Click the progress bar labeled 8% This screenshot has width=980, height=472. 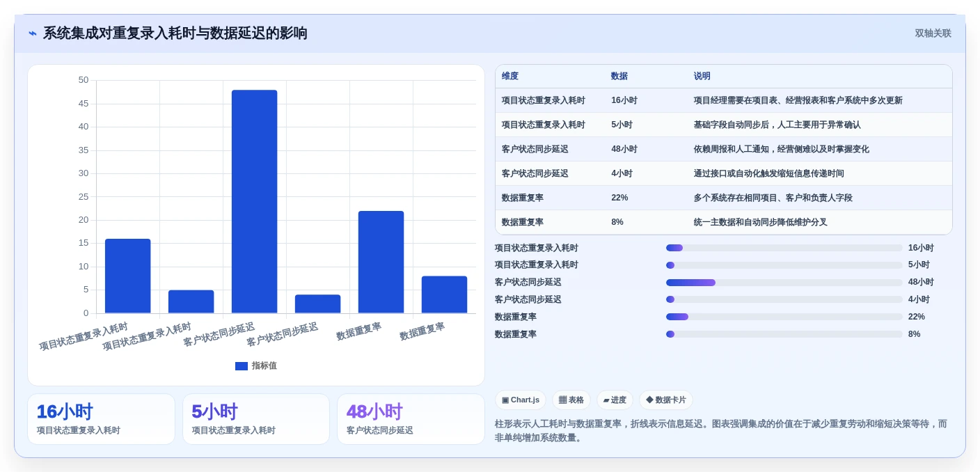coord(784,334)
